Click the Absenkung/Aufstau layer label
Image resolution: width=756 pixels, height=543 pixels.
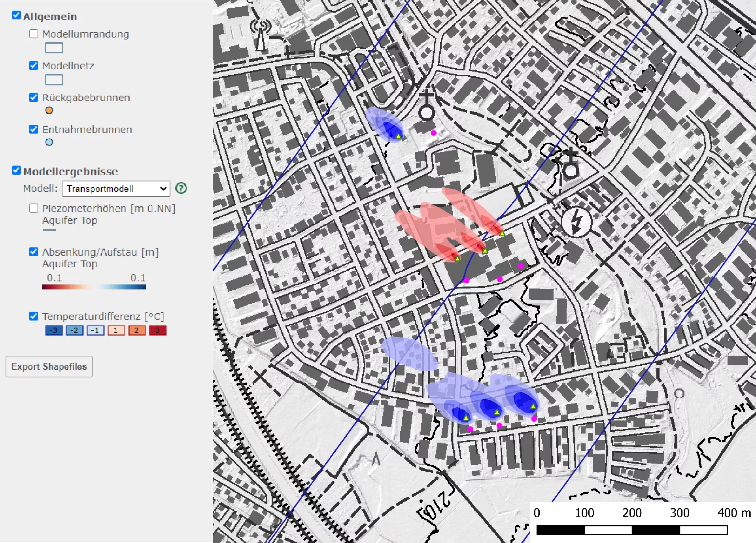100,252
